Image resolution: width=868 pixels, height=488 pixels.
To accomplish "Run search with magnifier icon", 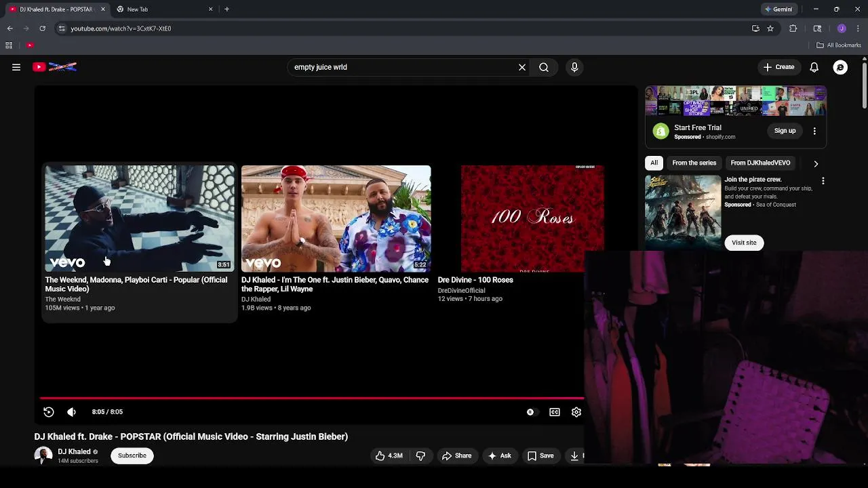I will (x=544, y=67).
